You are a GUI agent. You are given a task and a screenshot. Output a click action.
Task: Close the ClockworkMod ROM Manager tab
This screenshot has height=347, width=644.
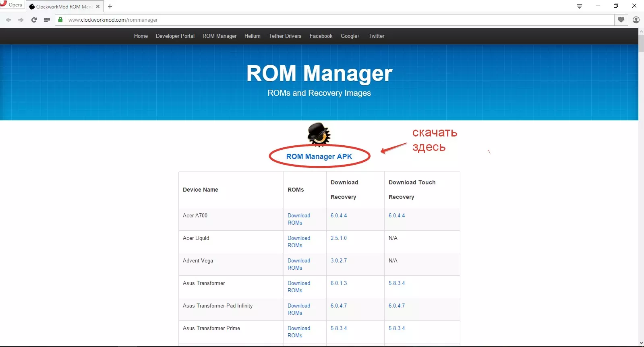[97, 6]
